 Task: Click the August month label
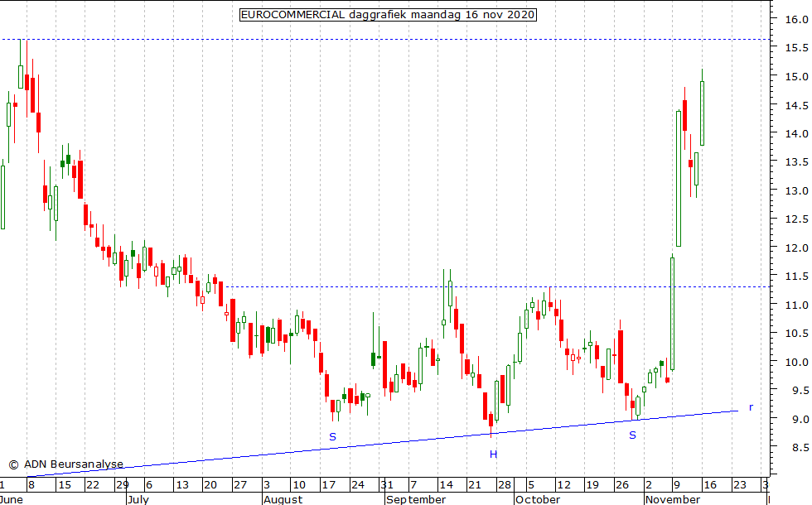tap(283, 499)
